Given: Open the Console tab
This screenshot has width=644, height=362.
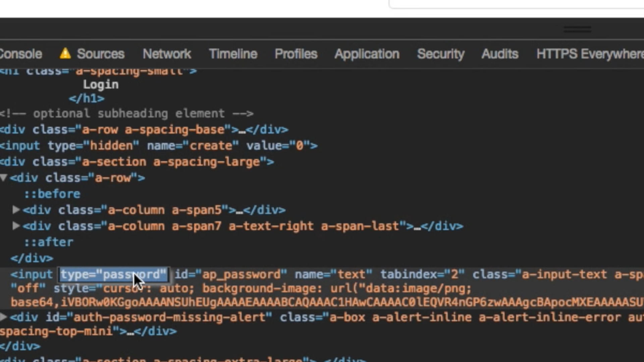Looking at the screenshot, I should coord(21,54).
